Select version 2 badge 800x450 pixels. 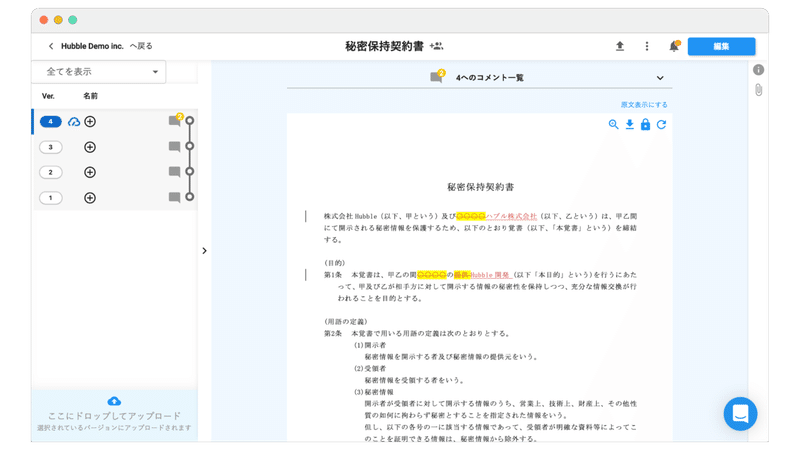pyautogui.click(x=51, y=172)
